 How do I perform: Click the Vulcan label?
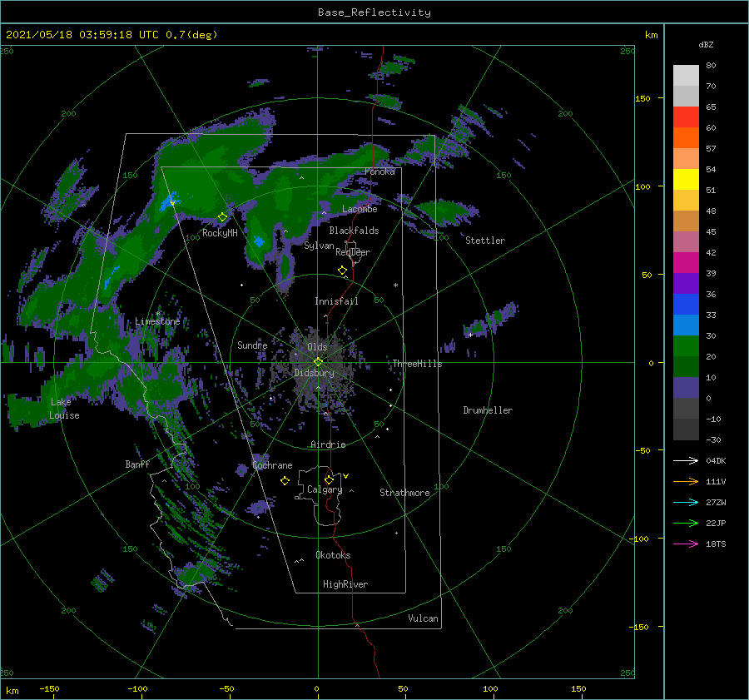click(x=424, y=618)
